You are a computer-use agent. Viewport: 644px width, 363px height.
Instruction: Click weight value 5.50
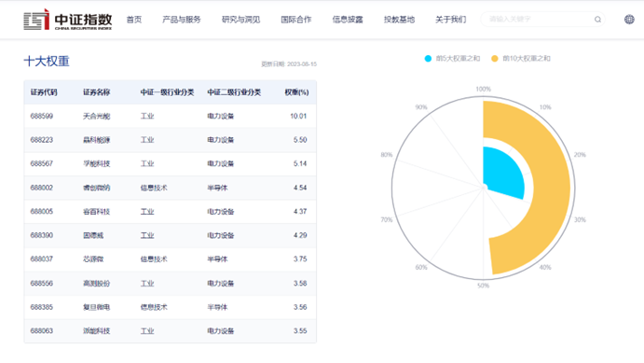tap(300, 140)
